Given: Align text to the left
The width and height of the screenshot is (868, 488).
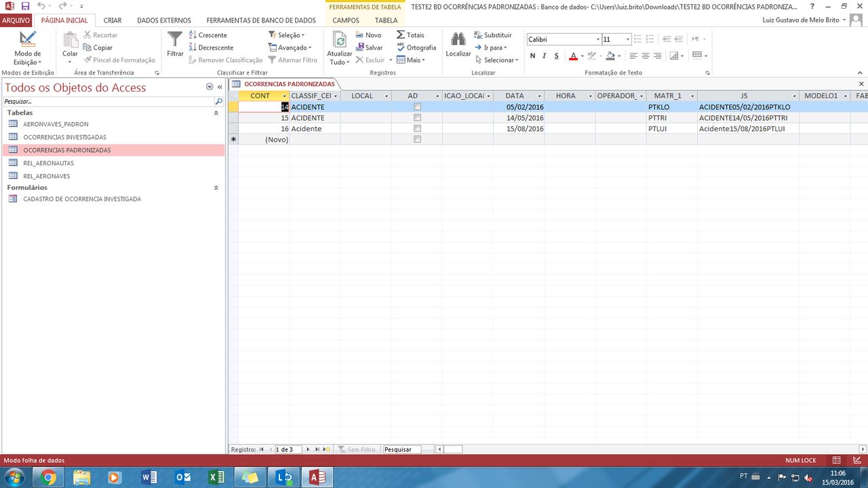Looking at the screenshot, I should point(633,56).
